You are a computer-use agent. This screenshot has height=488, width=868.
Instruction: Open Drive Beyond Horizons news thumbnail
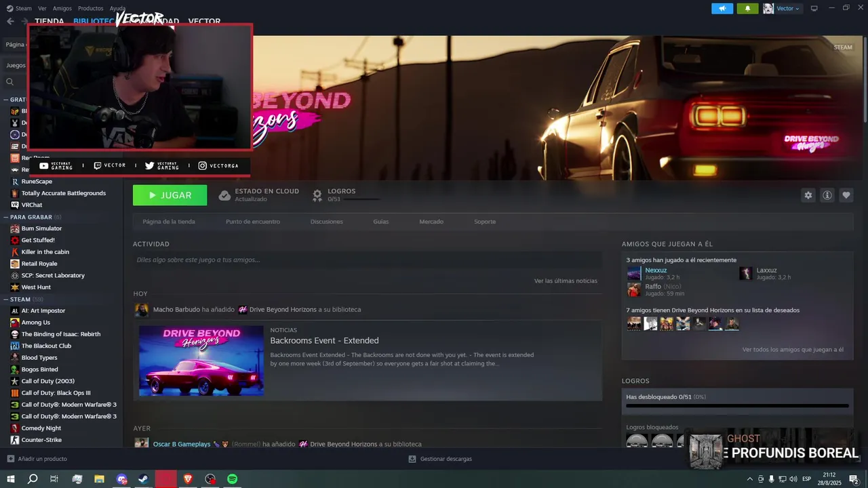201,361
